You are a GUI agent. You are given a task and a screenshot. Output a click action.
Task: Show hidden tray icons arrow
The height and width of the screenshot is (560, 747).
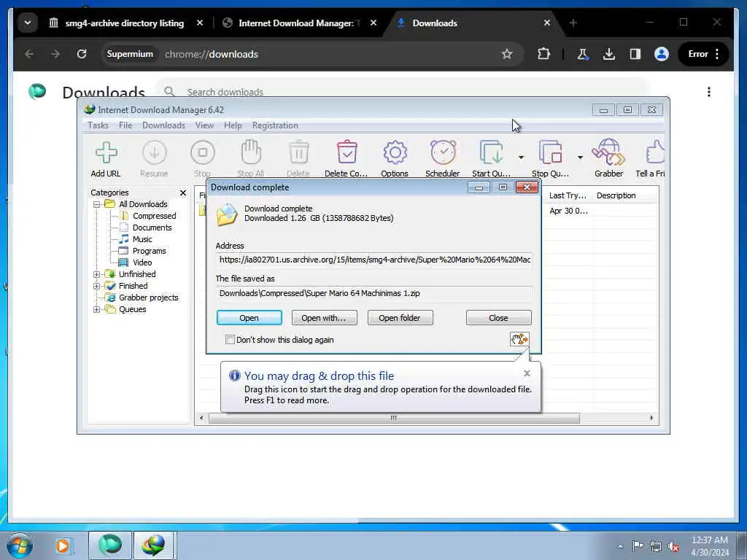point(620,547)
